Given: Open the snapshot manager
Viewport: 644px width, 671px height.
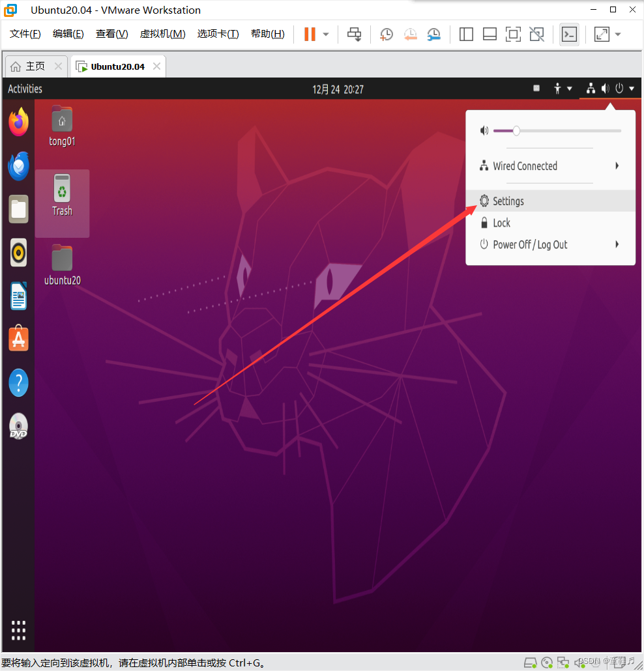Looking at the screenshot, I should (x=433, y=35).
